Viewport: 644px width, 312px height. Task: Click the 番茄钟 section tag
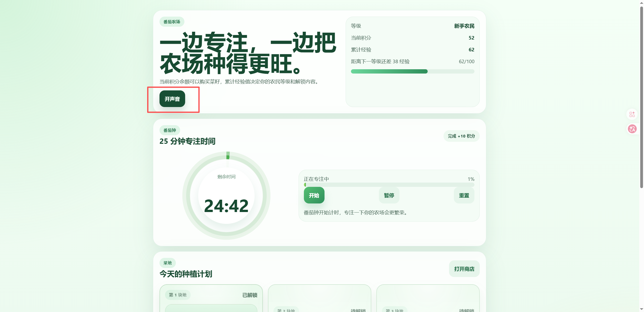[170, 130]
